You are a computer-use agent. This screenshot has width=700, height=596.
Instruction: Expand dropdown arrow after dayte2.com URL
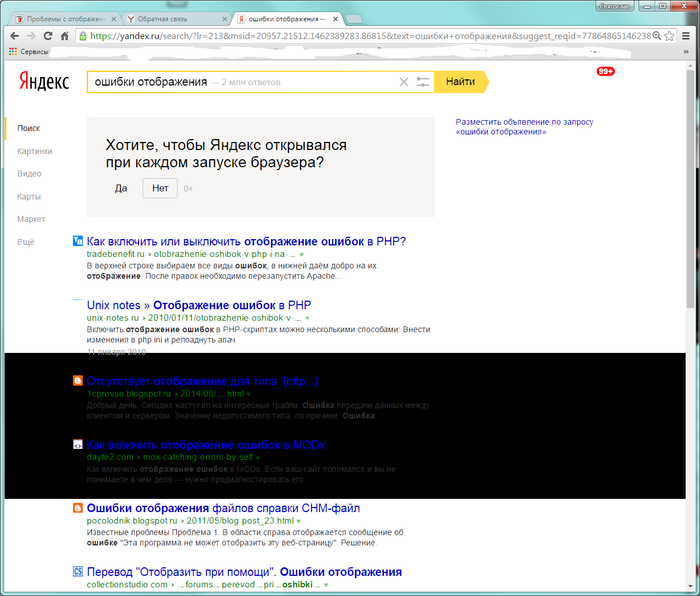(258, 458)
